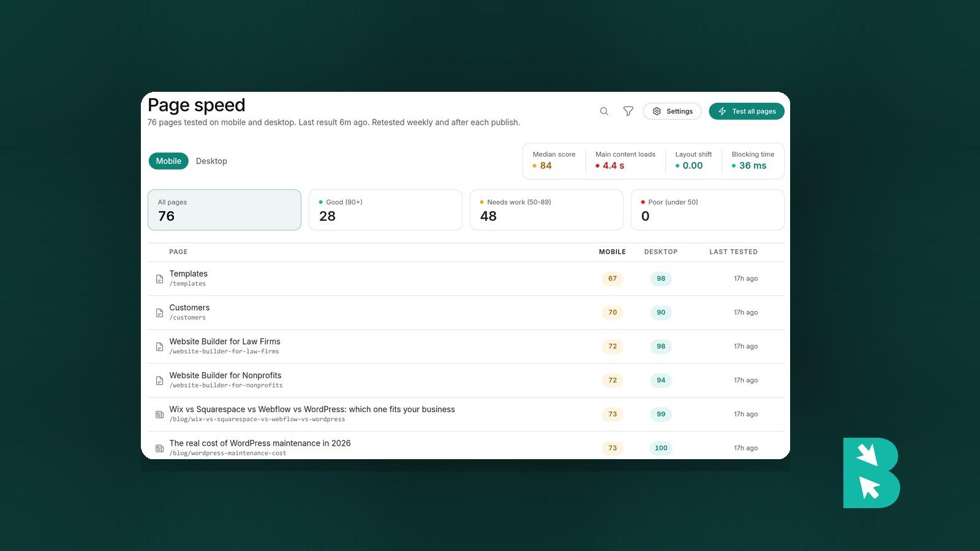Open the Settings button

pos(672,111)
